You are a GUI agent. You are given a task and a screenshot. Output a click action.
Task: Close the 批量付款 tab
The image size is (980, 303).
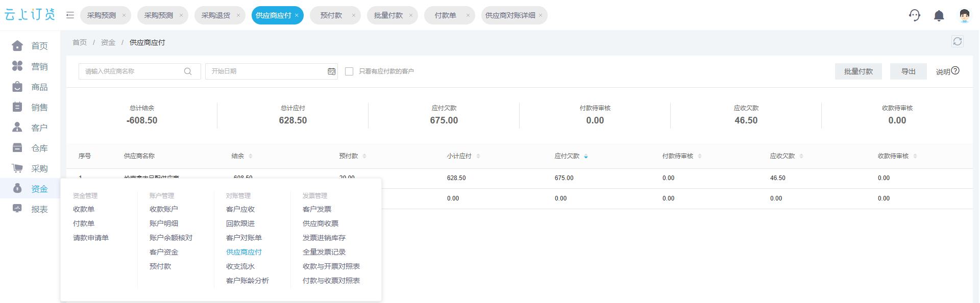pos(411,15)
